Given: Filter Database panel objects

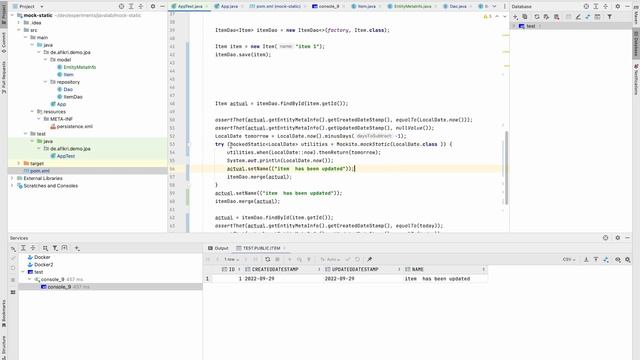Looking at the screenshot, I should [609, 17].
